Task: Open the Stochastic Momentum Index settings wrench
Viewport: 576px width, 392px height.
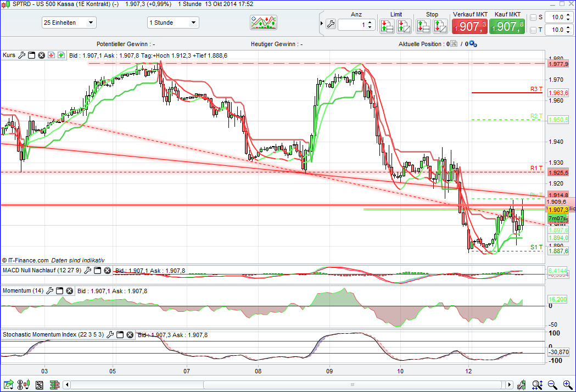Action: pyautogui.click(x=111, y=334)
